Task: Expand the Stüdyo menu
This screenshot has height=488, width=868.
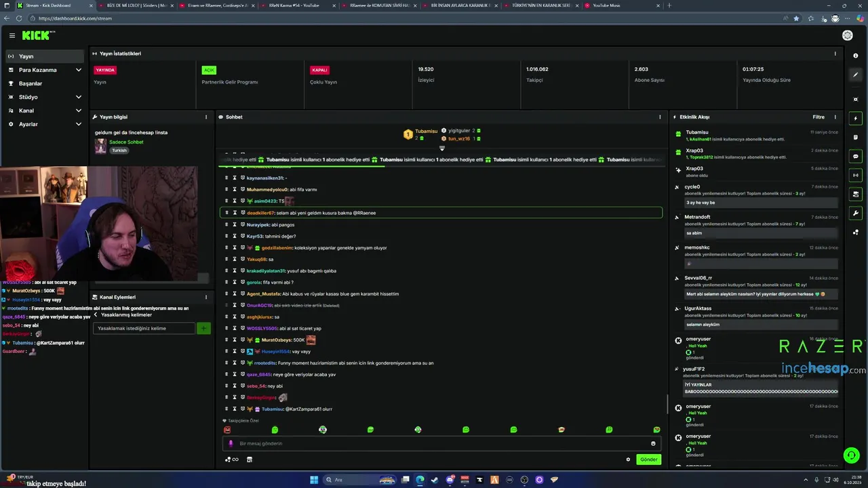Action: pos(45,97)
